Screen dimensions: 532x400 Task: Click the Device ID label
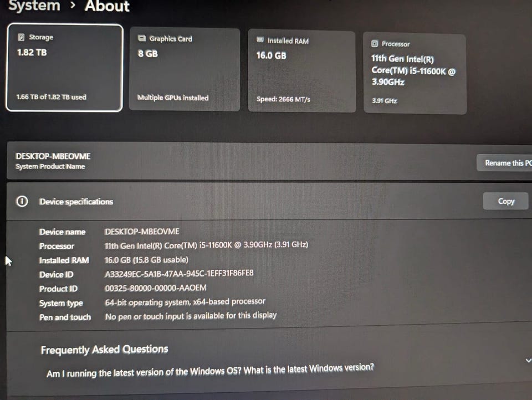pyautogui.click(x=57, y=274)
